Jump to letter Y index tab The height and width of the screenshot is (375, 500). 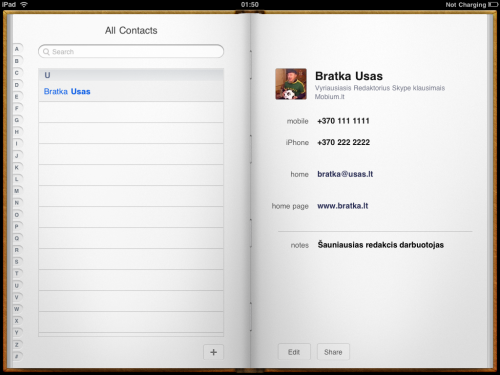pyautogui.click(x=17, y=333)
